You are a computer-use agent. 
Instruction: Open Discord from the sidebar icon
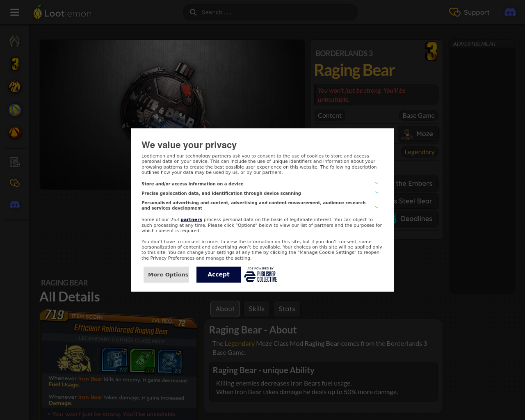[x=15, y=205]
